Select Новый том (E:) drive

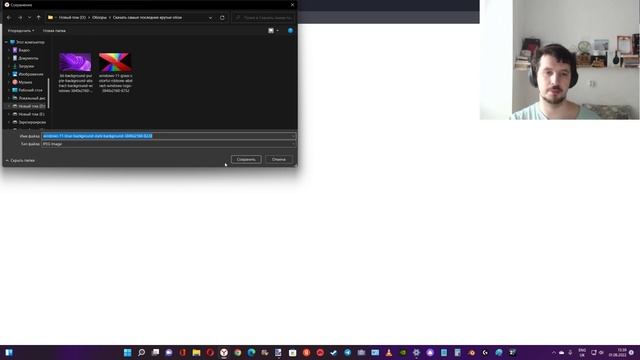pyautogui.click(x=31, y=114)
